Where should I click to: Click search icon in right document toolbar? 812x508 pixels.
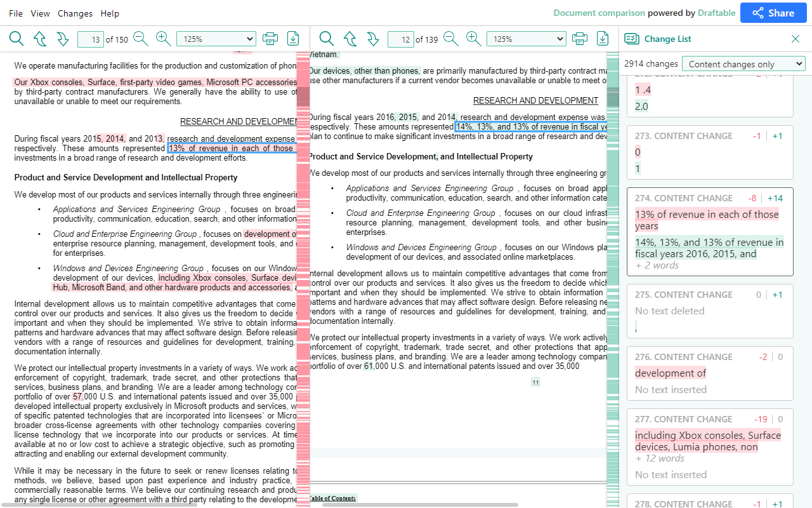point(327,39)
